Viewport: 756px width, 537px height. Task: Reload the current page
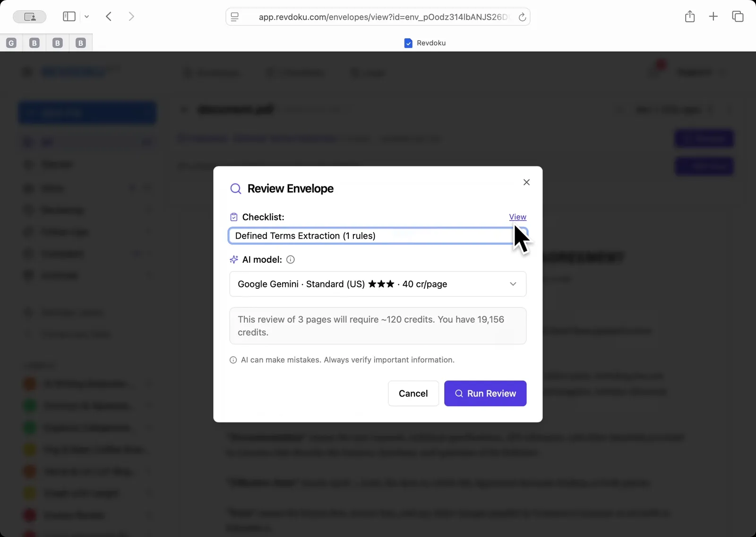tap(523, 17)
